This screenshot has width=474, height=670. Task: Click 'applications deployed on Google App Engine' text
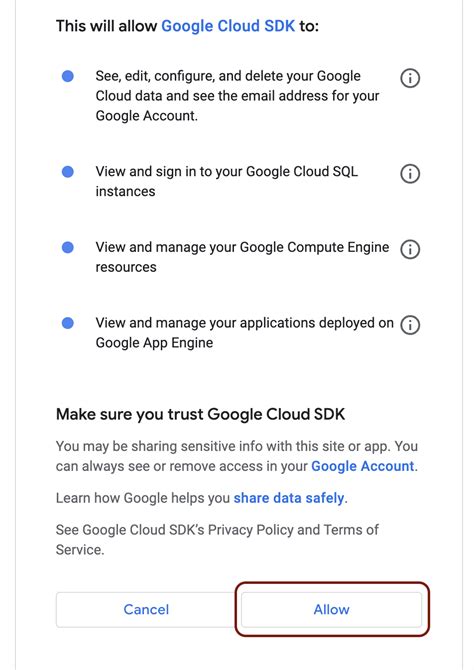(244, 332)
